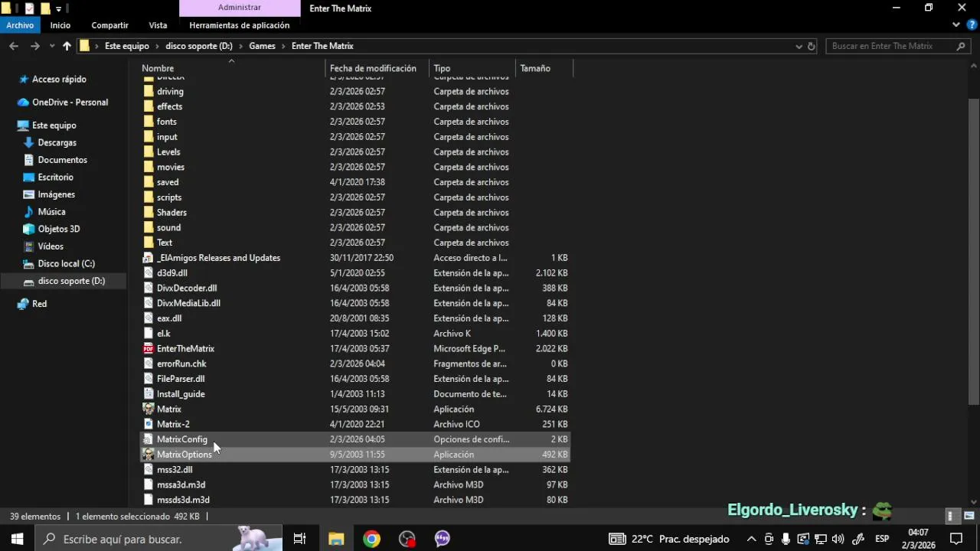Select the MatrixConfig settings file icon

pyautogui.click(x=149, y=439)
